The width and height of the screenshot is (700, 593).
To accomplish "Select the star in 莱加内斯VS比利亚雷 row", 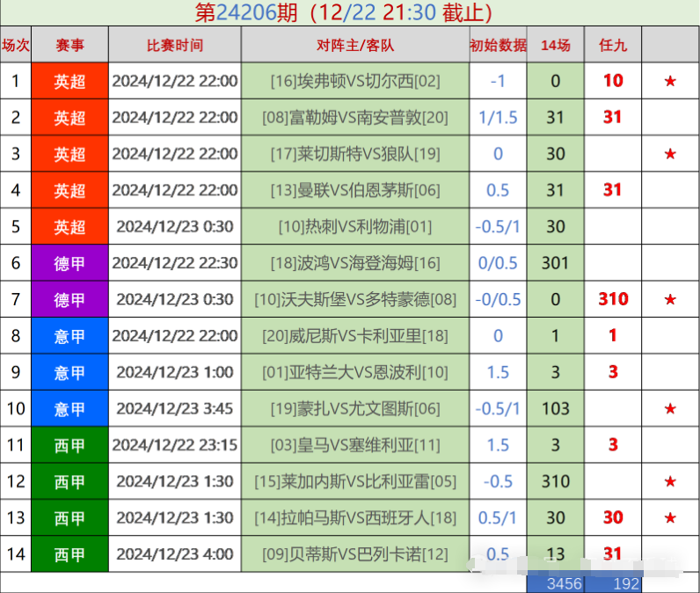I will tap(670, 481).
